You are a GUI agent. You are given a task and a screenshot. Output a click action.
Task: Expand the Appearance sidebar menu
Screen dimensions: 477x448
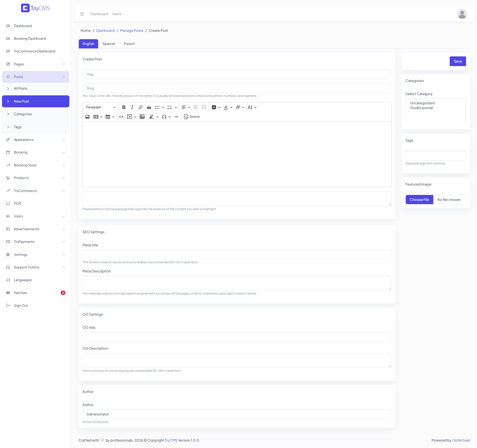(36, 140)
